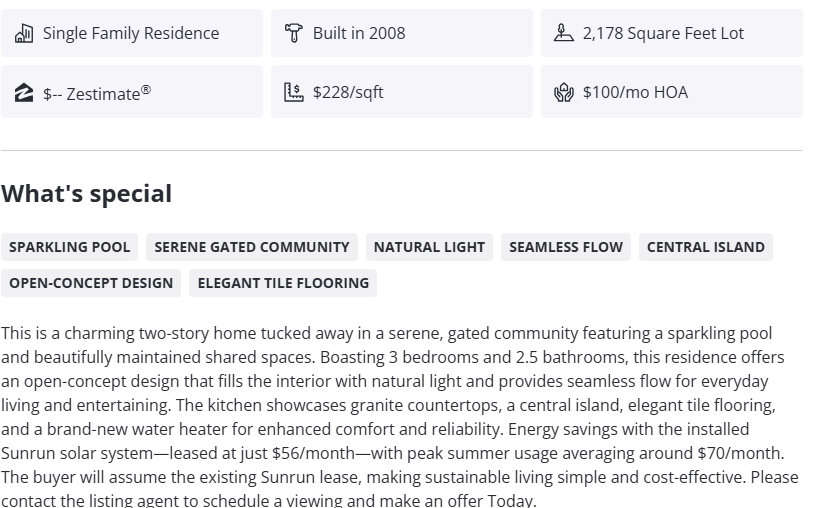This screenshot has height=508, width=835.
Task: Click the building icon beside Single Family Residence
Action: [24, 33]
